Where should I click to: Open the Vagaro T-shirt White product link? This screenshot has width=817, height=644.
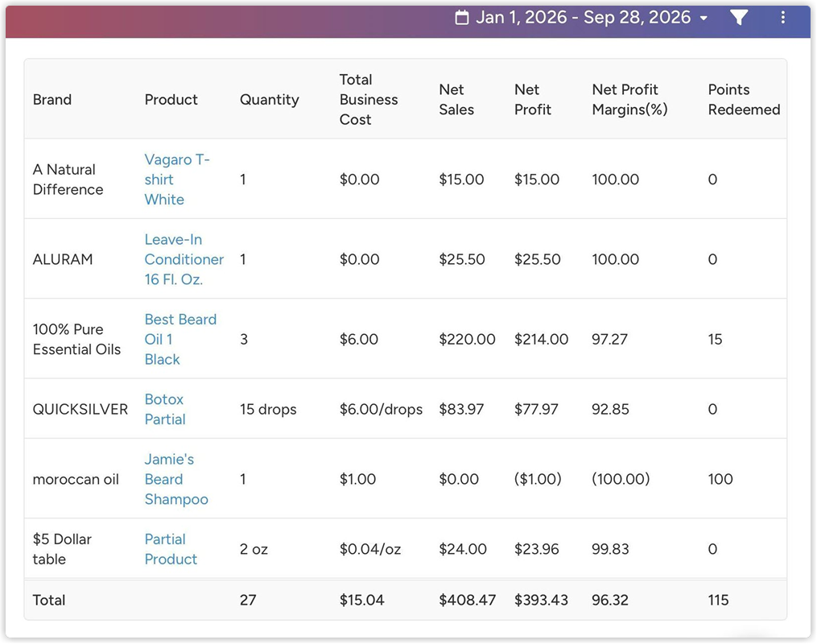point(177,180)
